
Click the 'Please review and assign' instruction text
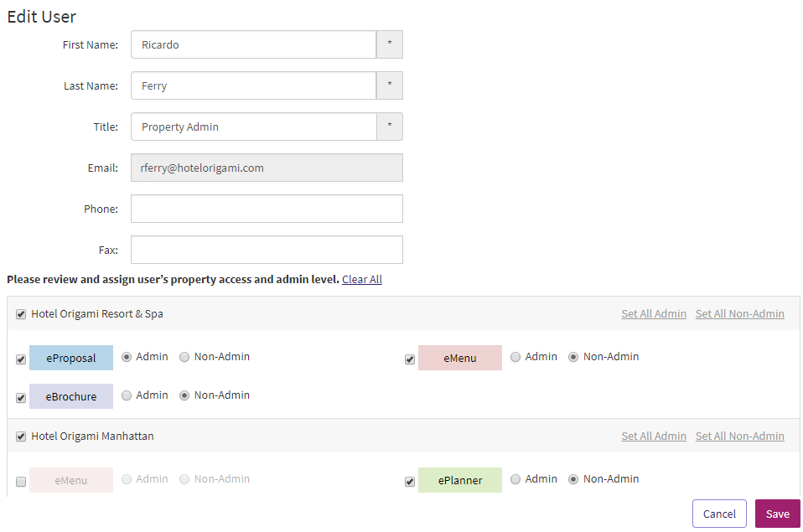click(x=174, y=280)
